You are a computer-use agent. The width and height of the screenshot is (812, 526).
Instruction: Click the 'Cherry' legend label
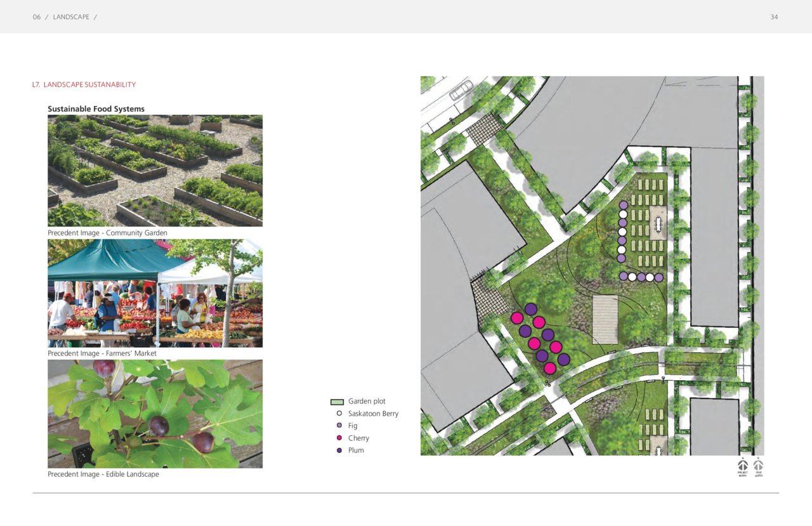click(x=358, y=438)
